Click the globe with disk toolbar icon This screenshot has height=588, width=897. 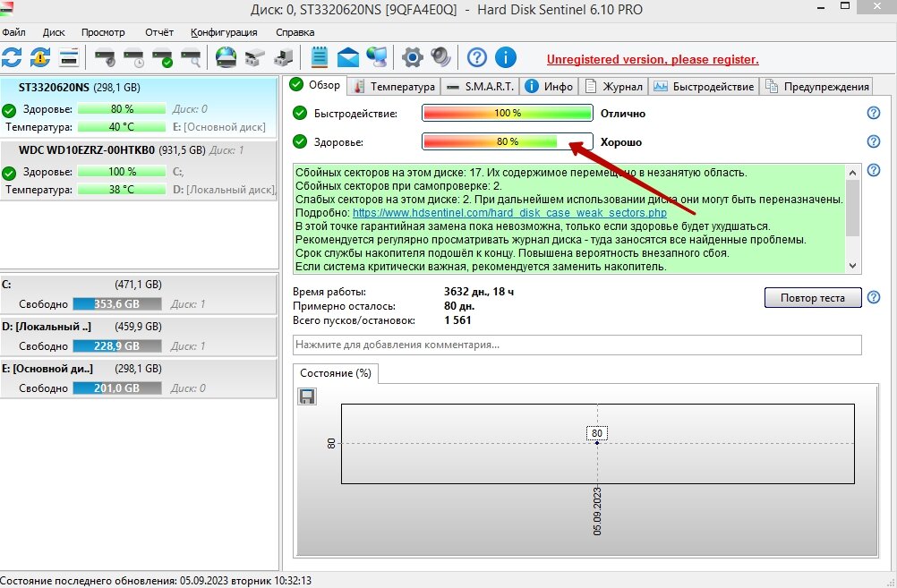pyautogui.click(x=226, y=58)
